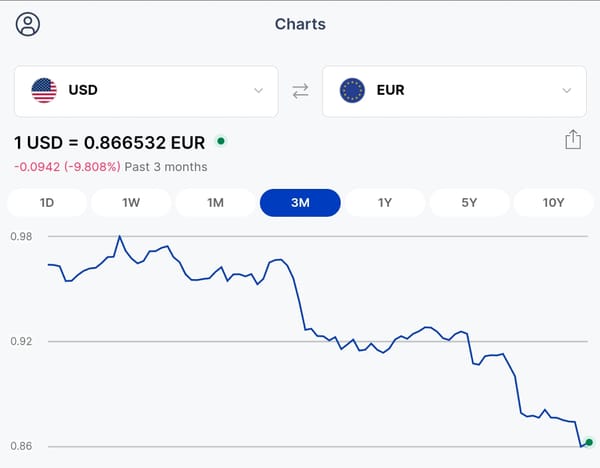Click the green endpoint dot on chart

[589, 442]
